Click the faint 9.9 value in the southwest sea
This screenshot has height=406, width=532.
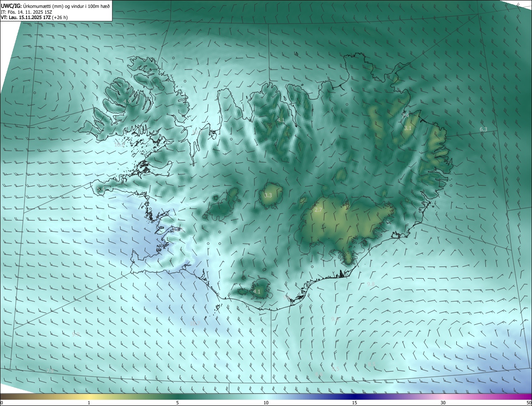click(76, 334)
